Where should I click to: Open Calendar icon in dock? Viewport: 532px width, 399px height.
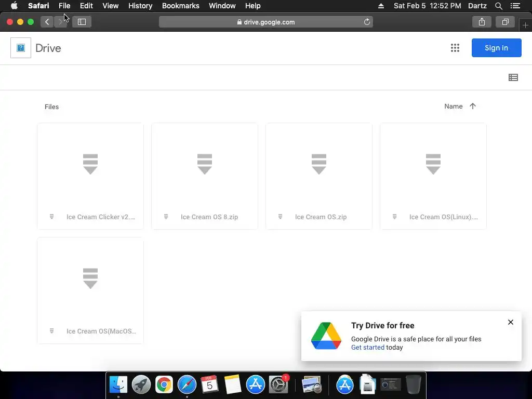[x=209, y=384]
